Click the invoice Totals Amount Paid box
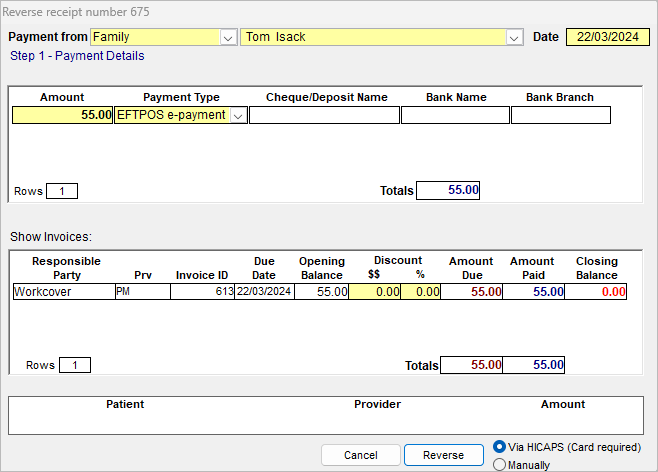Screen dimensions: 658x472 tap(533, 365)
